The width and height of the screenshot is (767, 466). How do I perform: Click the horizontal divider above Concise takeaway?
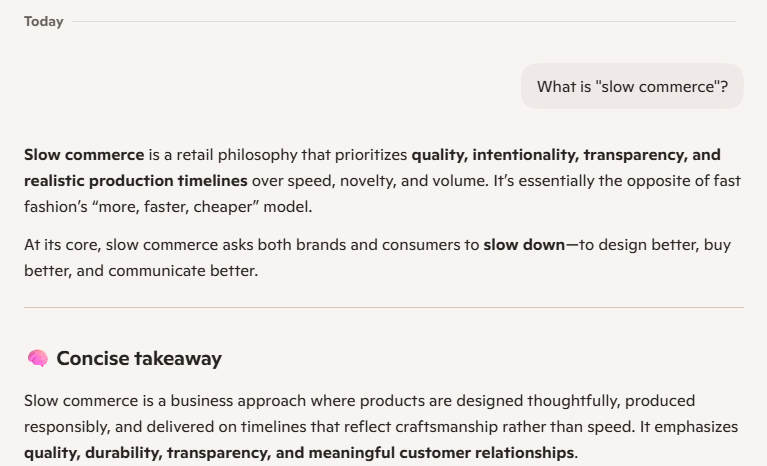[384, 308]
